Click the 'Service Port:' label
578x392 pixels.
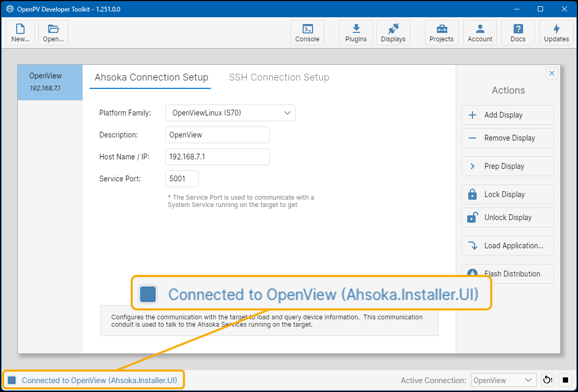120,179
